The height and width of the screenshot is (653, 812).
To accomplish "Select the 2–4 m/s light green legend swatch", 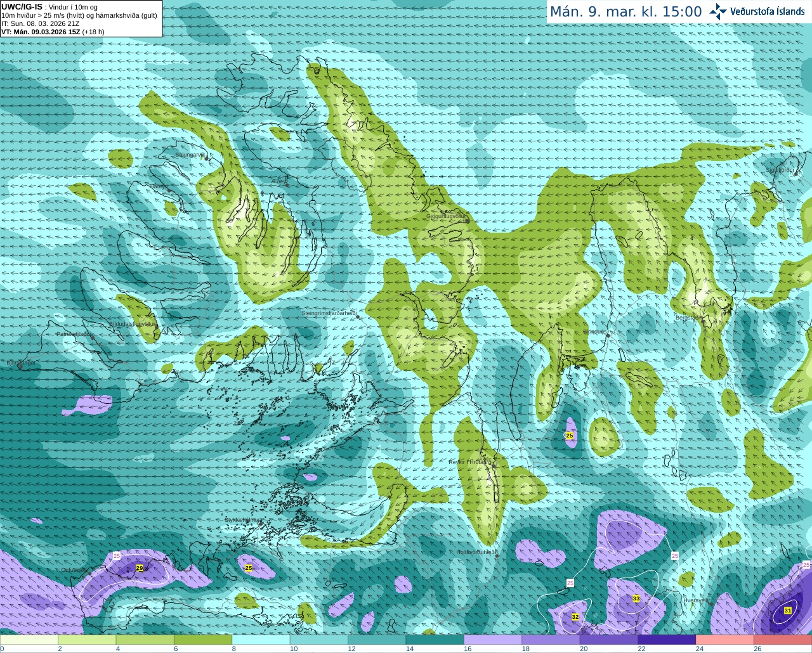I will pyautogui.click(x=87, y=640).
